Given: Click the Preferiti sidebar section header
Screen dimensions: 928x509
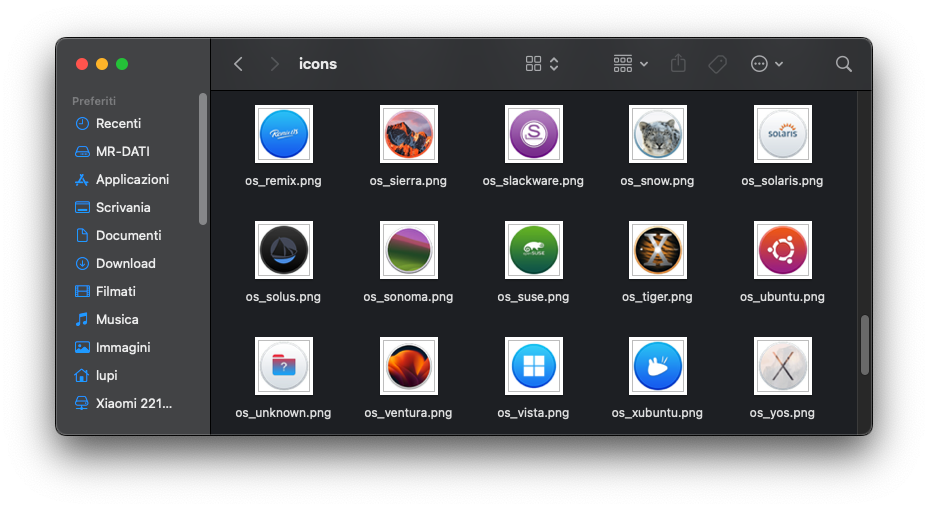Looking at the screenshot, I should [x=94, y=101].
